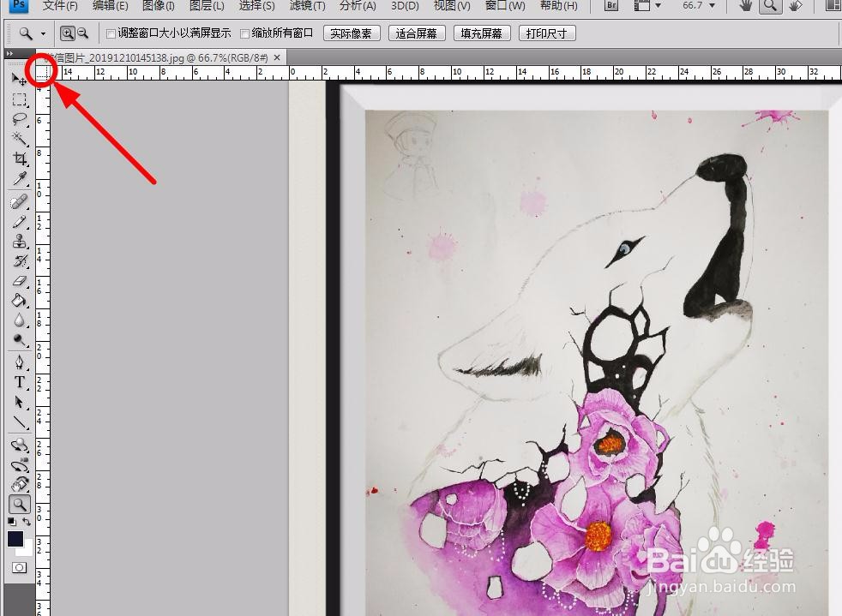Screen dimensions: 842x616
Task: Select the Zoom tool in toolbox
Action: (20, 505)
